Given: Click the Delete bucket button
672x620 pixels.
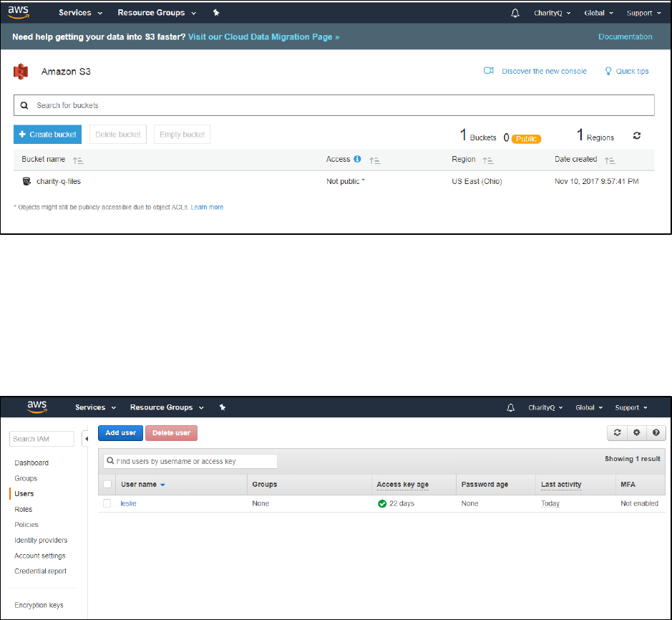Looking at the screenshot, I should 118,135.
